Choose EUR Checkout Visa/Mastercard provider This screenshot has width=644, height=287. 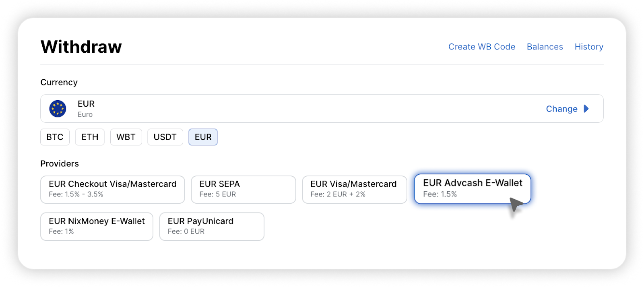113,189
